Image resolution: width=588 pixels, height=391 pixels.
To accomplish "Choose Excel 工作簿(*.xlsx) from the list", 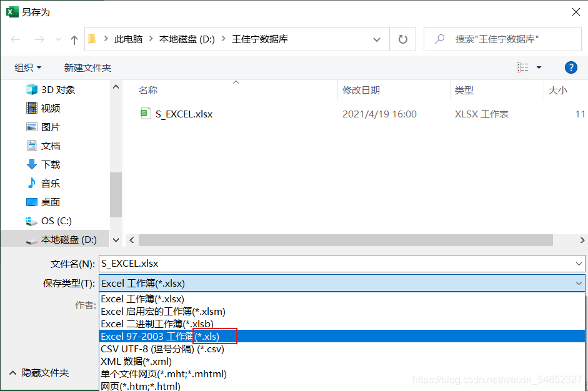I will pos(342,299).
